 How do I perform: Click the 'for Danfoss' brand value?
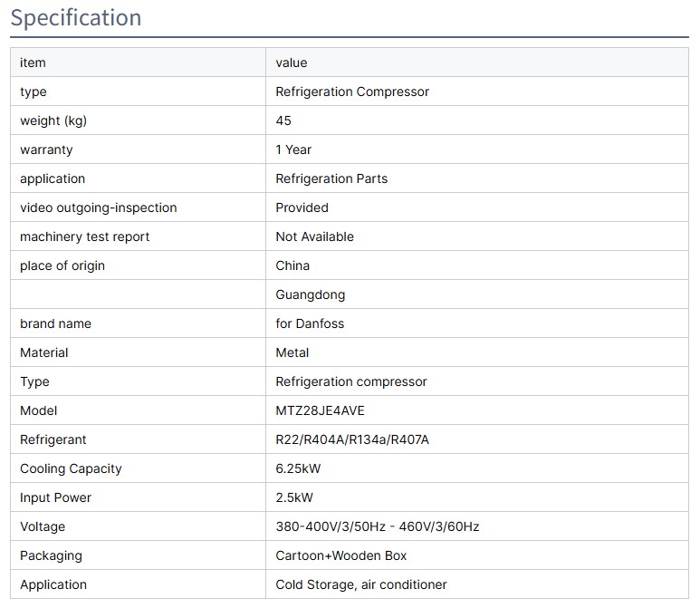pos(310,323)
